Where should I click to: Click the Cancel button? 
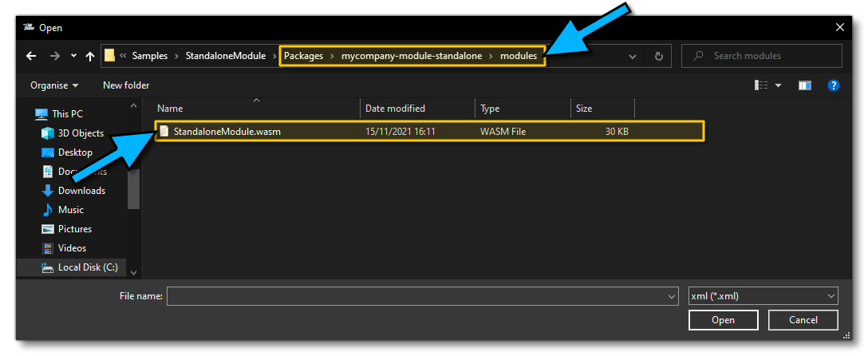[803, 320]
